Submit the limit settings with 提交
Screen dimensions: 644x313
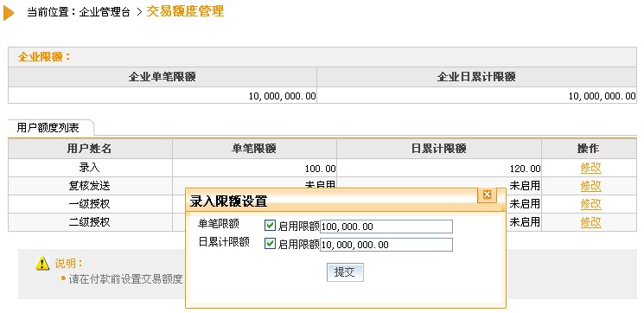click(345, 272)
